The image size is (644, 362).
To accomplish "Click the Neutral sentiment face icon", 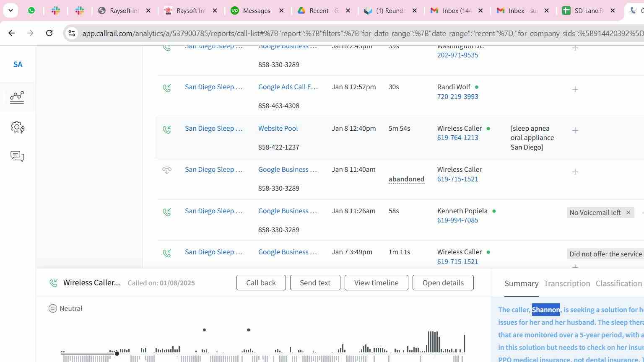I will point(53,309).
